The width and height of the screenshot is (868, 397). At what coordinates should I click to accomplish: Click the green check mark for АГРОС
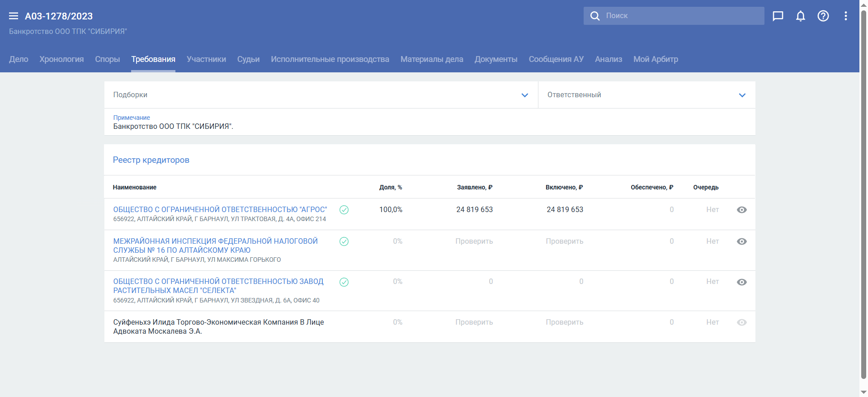click(344, 210)
